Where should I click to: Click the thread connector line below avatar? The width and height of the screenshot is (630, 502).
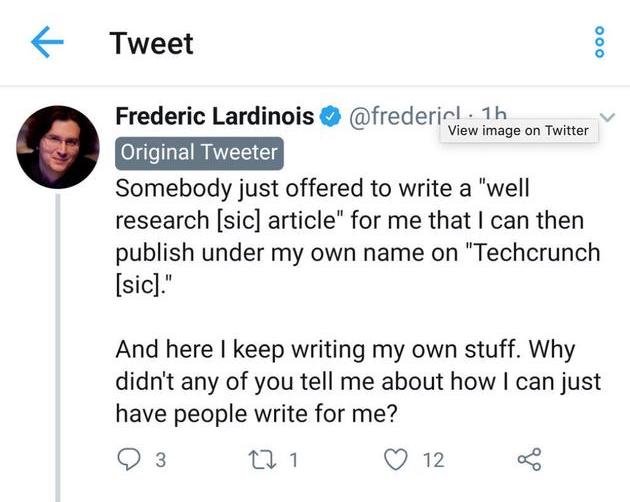58,348
